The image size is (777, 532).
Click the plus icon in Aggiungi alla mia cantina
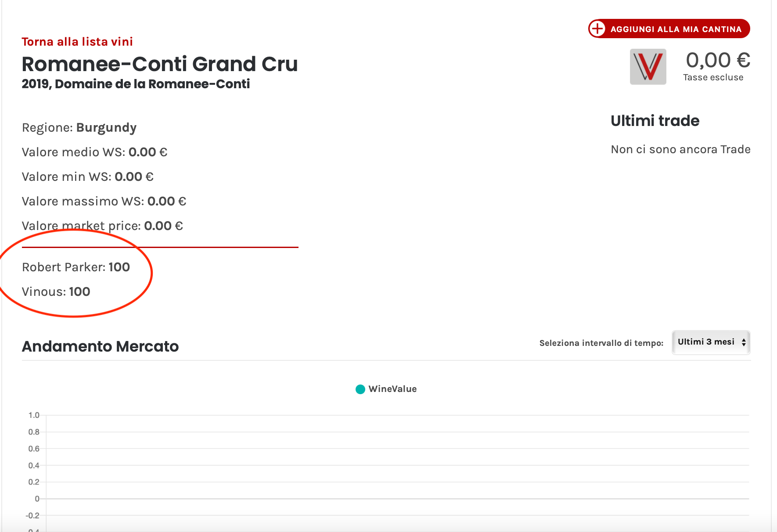[x=597, y=29]
